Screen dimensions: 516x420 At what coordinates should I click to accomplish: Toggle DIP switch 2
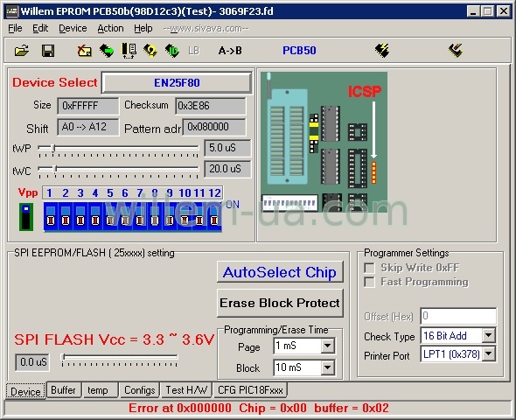(66, 216)
